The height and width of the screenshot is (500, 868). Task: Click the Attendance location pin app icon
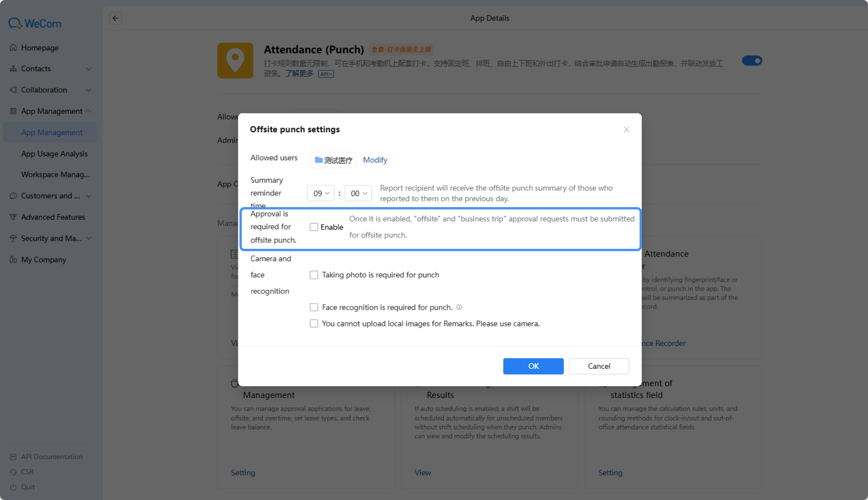235,60
